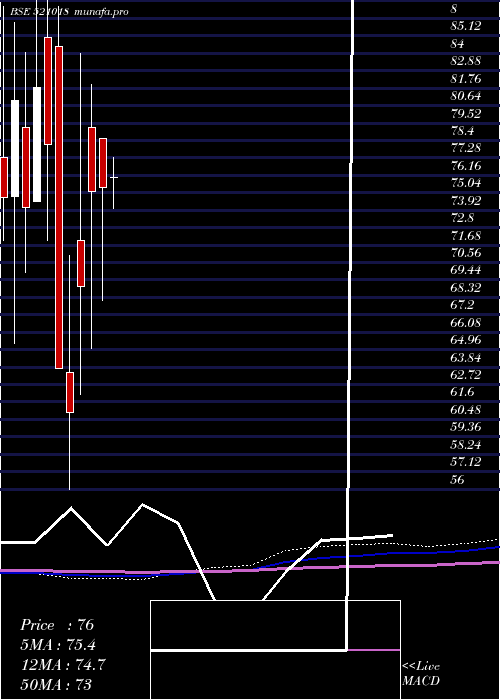Select the 58.24 price level
The width and height of the screenshot is (500, 700).
466,444
